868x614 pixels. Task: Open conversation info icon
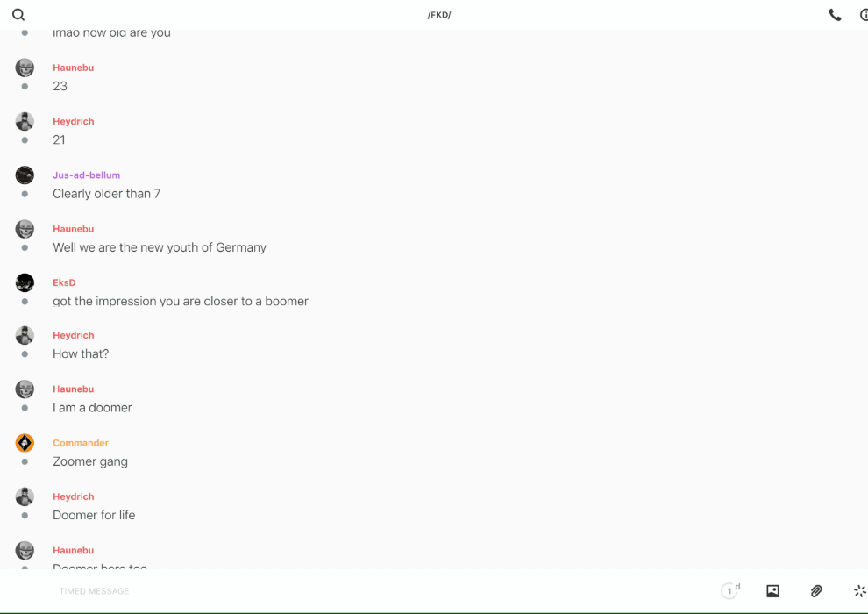click(864, 15)
